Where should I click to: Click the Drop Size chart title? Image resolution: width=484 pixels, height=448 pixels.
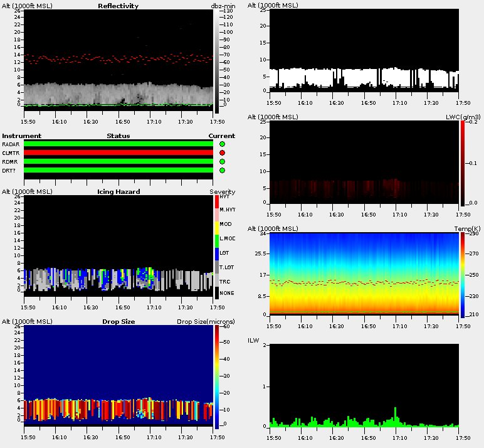118,321
